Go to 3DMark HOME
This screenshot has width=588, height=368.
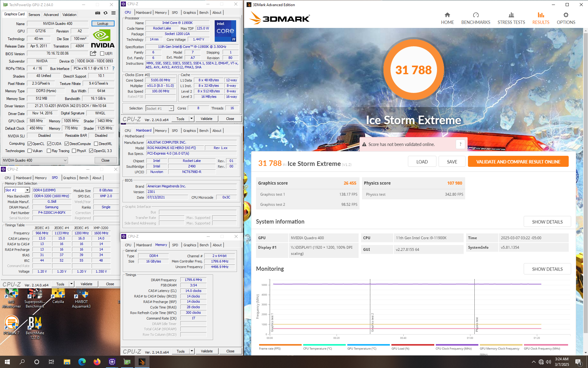click(x=447, y=18)
